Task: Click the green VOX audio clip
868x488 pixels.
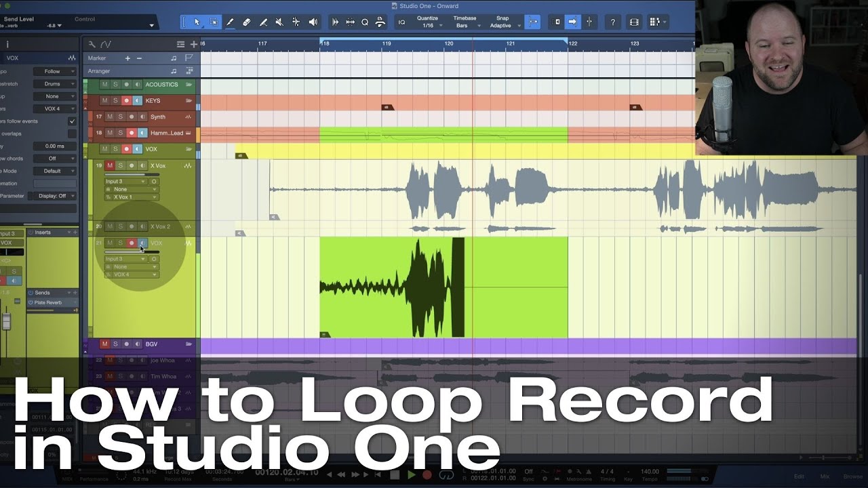Action: tap(443, 287)
